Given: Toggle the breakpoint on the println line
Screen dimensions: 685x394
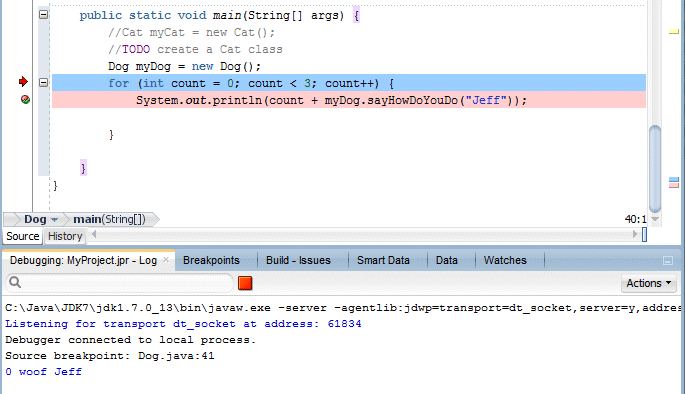Looking at the screenshot, I should pyautogui.click(x=25, y=100).
